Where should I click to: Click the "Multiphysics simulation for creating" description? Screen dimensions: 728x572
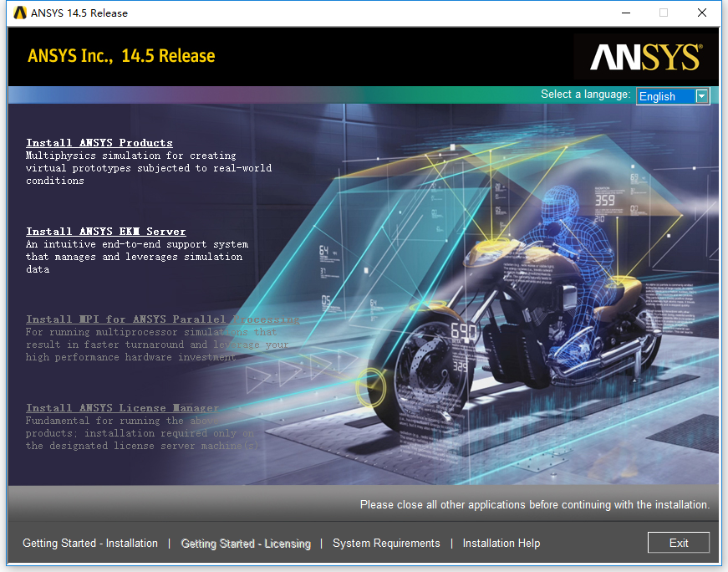[x=149, y=168]
